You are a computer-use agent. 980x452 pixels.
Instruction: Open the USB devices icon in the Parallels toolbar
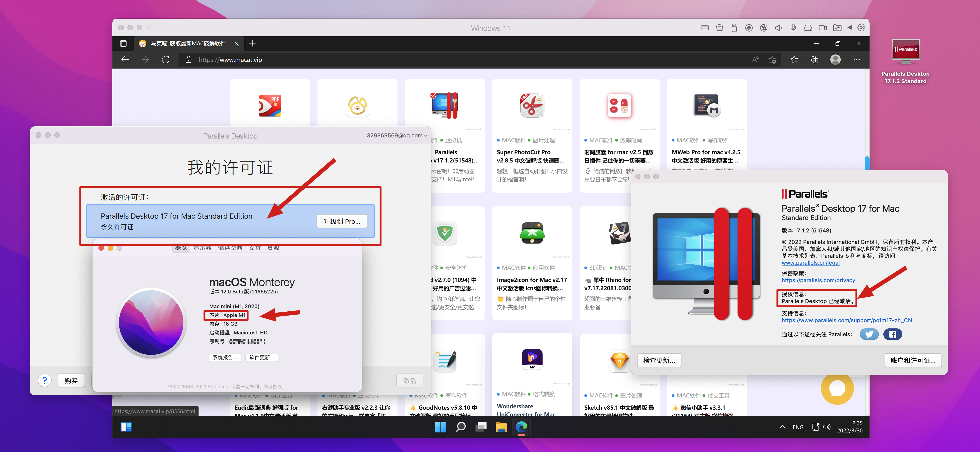pyautogui.click(x=734, y=28)
